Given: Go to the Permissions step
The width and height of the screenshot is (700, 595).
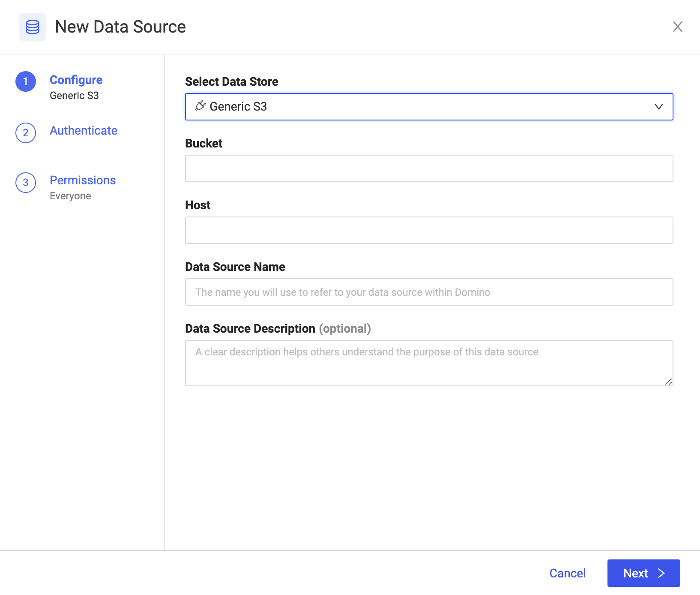Looking at the screenshot, I should tap(83, 180).
